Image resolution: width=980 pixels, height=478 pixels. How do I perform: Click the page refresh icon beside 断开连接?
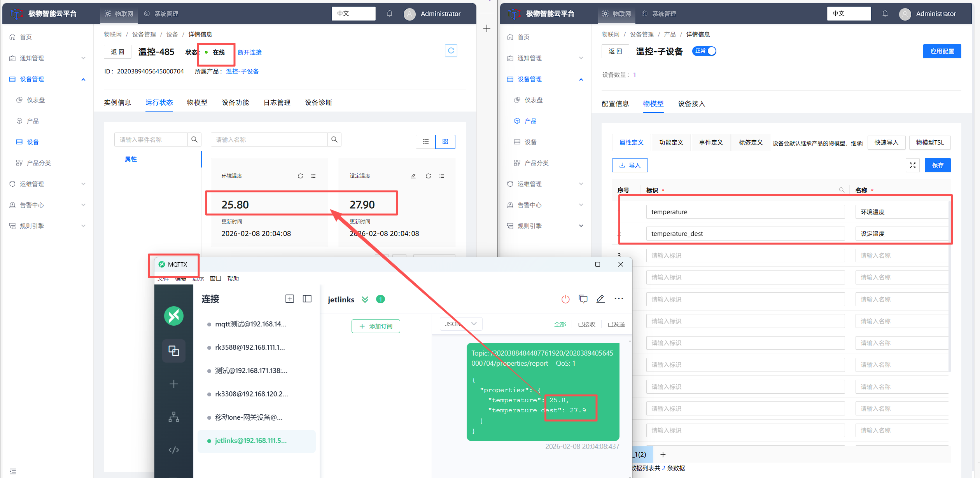(x=451, y=51)
